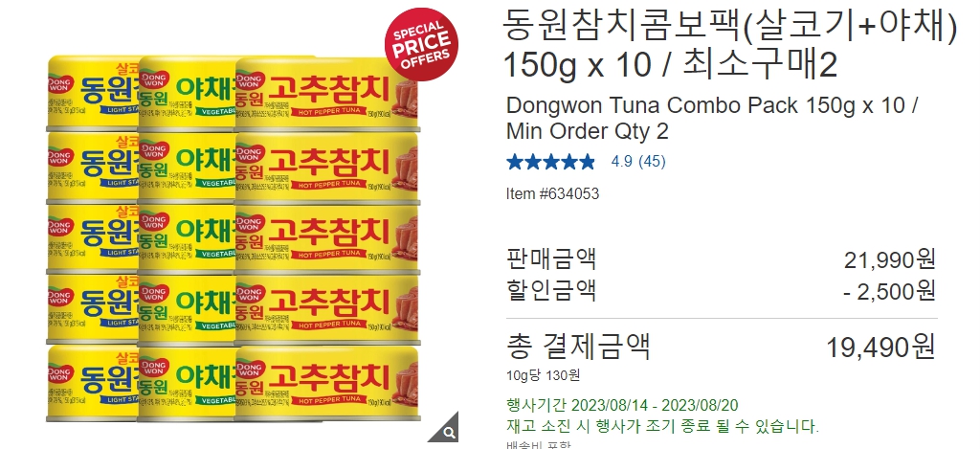Open the 4.9 (45) reviews link
The image size is (980, 449).
638,162
